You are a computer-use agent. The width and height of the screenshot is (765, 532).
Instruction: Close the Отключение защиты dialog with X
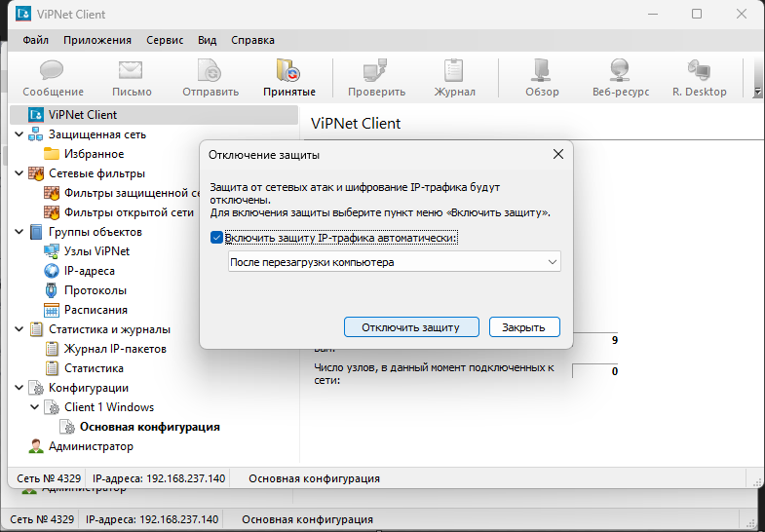pos(558,154)
